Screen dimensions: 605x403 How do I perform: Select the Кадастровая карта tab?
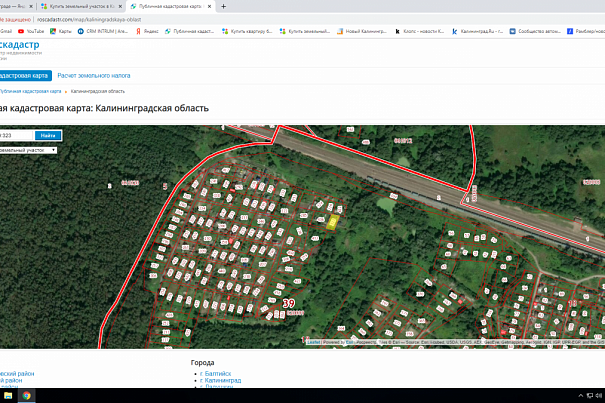[24, 75]
